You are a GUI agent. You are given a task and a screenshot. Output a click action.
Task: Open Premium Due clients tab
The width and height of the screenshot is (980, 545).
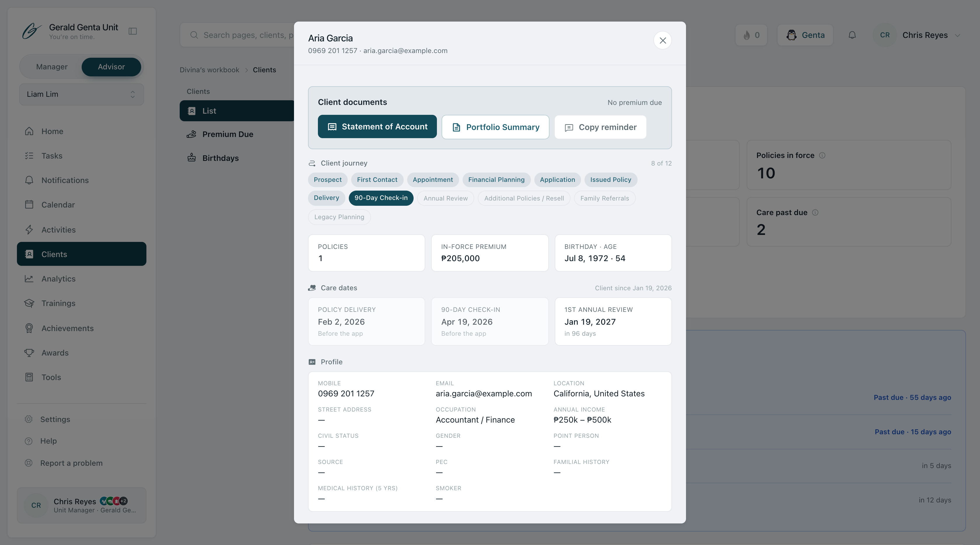(x=237, y=134)
